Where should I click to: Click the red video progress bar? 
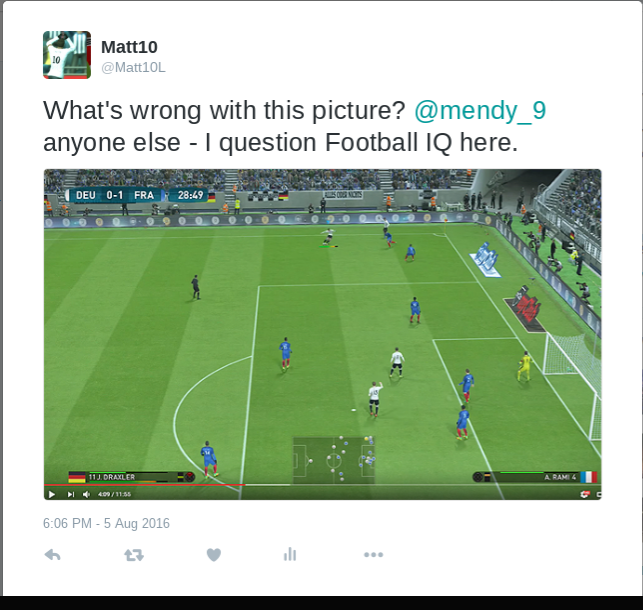pyautogui.click(x=144, y=485)
